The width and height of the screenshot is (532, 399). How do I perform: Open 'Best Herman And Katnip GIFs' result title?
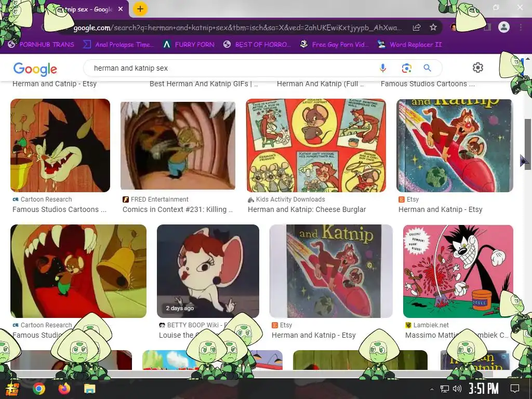(204, 84)
